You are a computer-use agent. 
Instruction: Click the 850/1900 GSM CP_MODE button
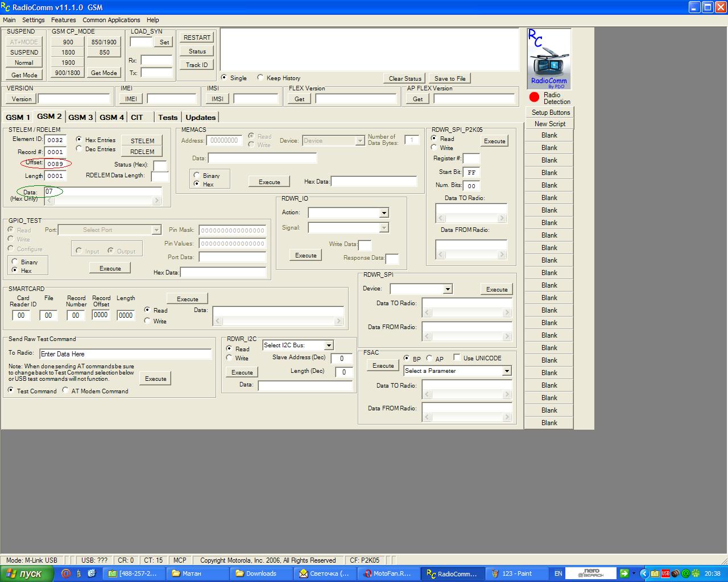pos(104,42)
